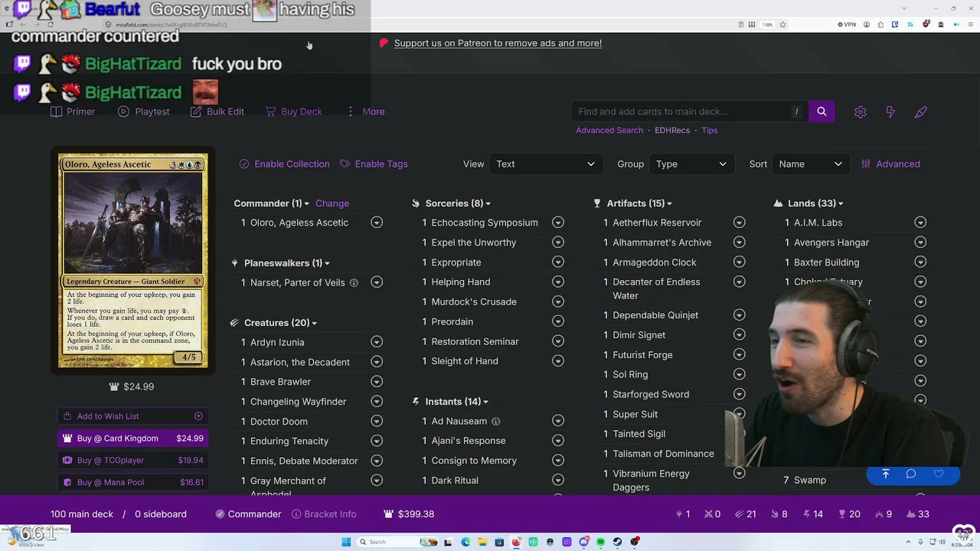Open the Advanced view options

pyautogui.click(x=890, y=164)
